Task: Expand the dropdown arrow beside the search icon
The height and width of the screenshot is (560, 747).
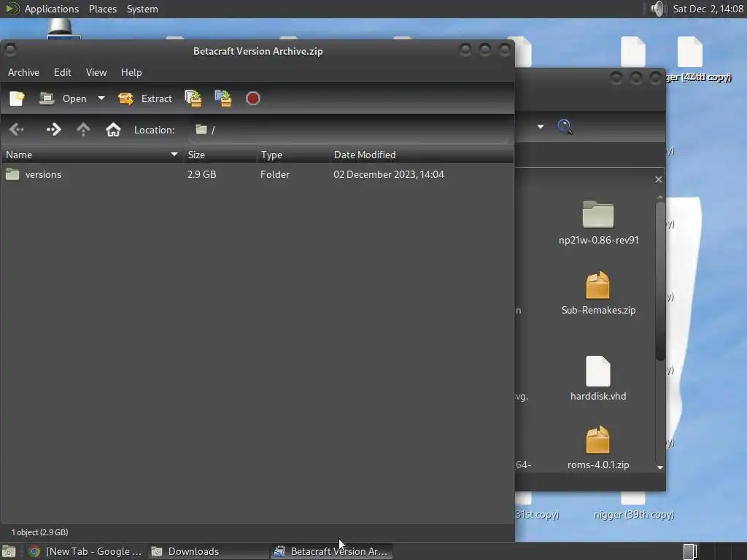Action: click(541, 127)
